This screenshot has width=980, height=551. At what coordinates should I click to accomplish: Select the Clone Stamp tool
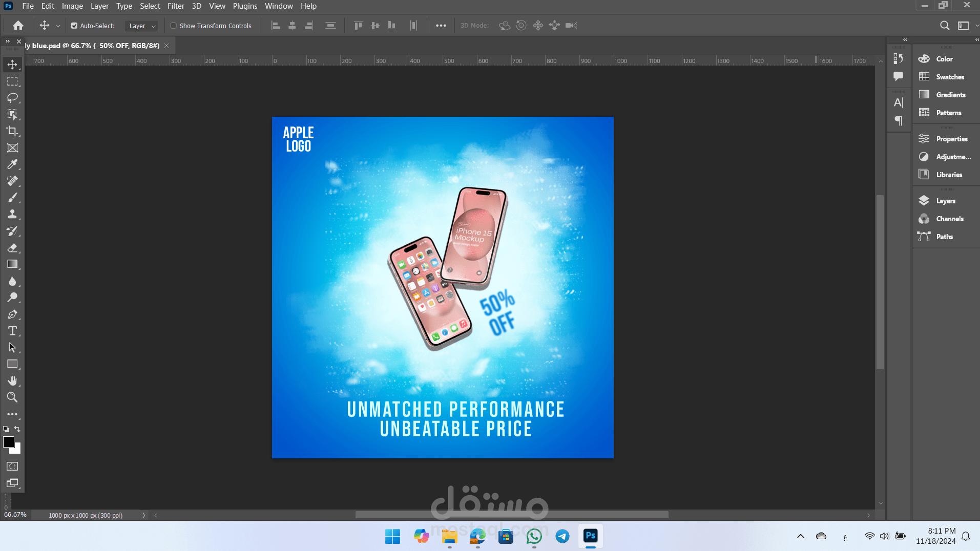12,215
